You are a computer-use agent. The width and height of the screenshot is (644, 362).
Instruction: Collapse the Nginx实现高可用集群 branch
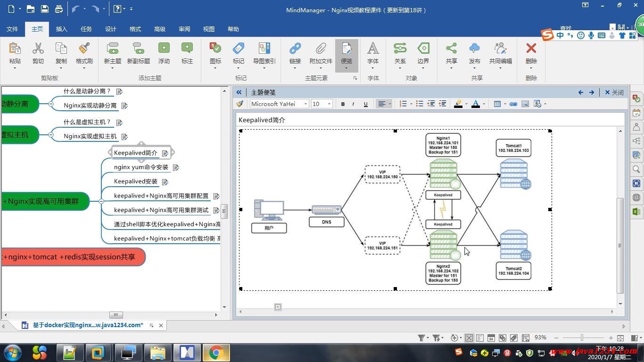[101, 201]
